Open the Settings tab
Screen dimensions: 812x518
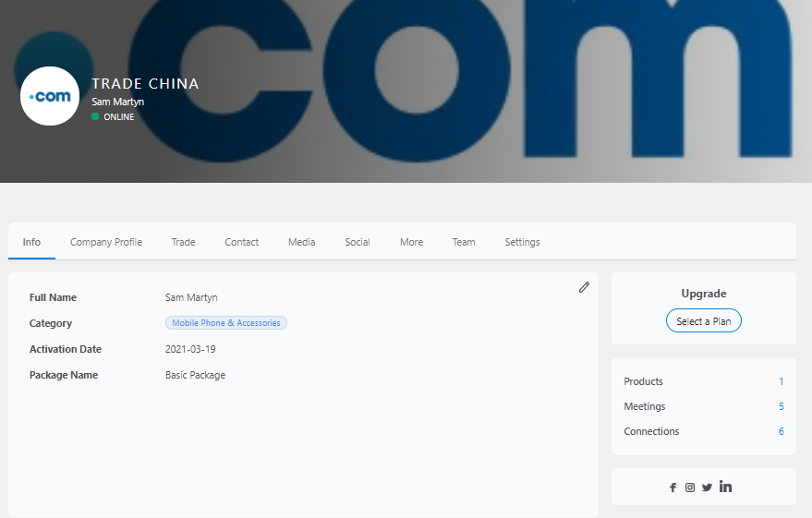point(522,242)
